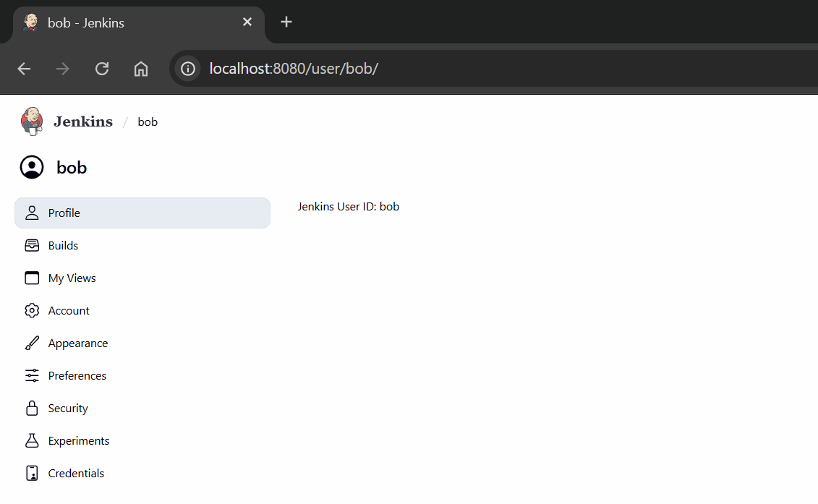Select the bob - Jenkins browser tab
The image size is (818, 504).
click(139, 23)
